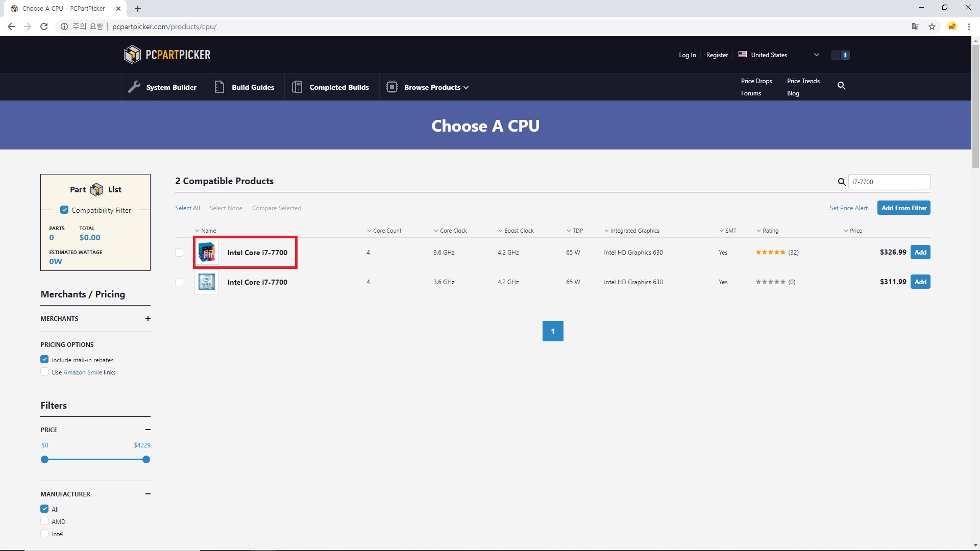Sort by TDP column
The width and height of the screenshot is (980, 551).
click(x=574, y=231)
